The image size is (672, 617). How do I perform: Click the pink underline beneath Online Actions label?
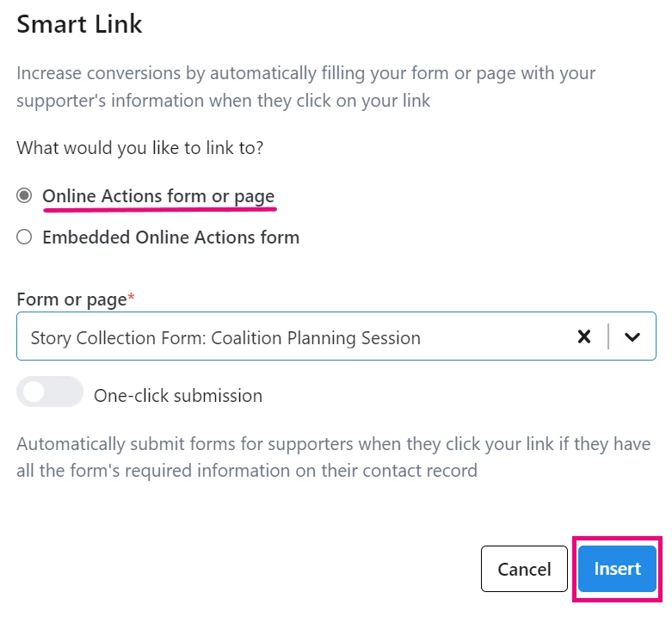(160, 208)
